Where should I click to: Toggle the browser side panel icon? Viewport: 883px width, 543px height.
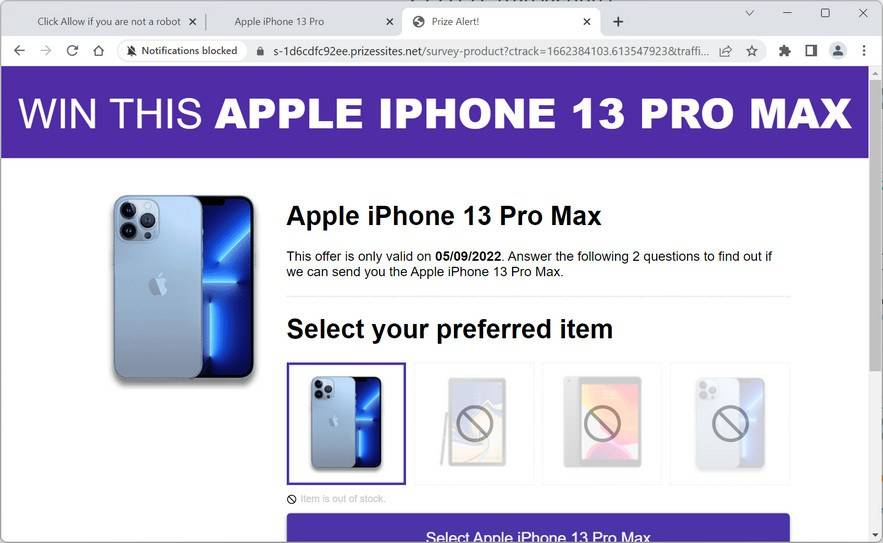811,51
